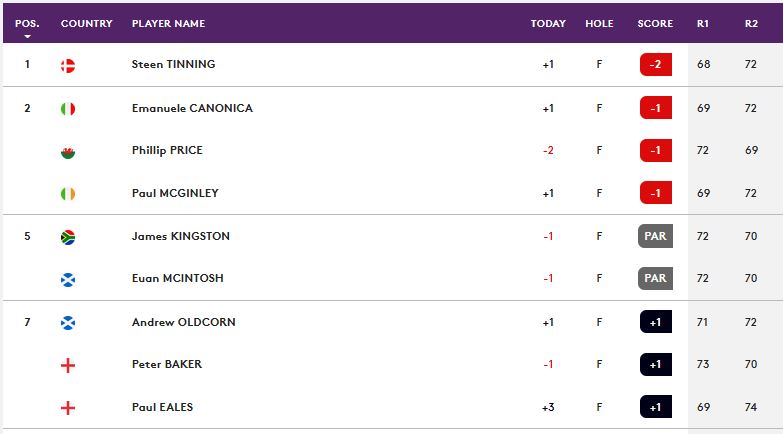Open Phillip PRICE player link

coord(167,151)
